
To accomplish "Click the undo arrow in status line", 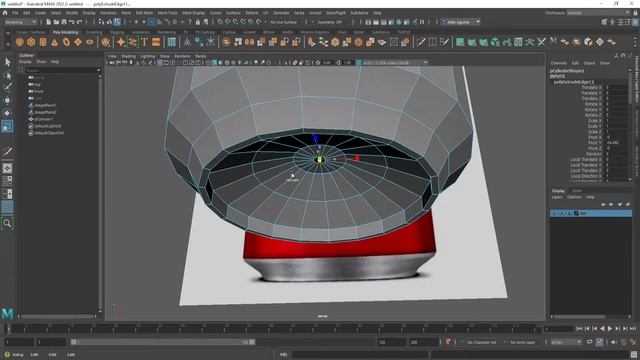I will [x=72, y=22].
